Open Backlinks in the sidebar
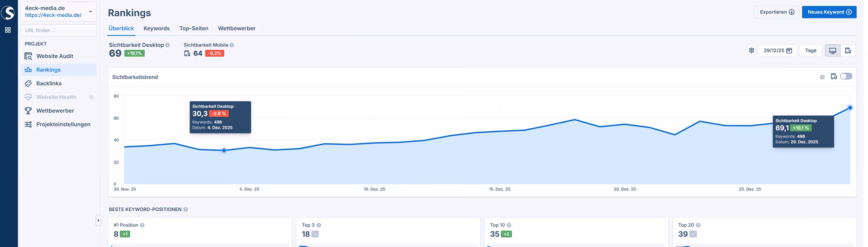The width and height of the screenshot is (868, 247). coord(49,83)
